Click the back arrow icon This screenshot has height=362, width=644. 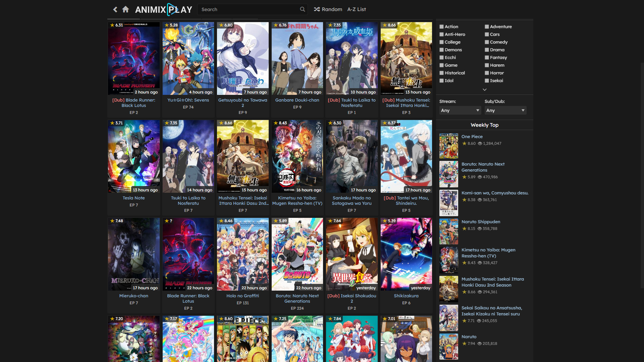[x=115, y=9]
